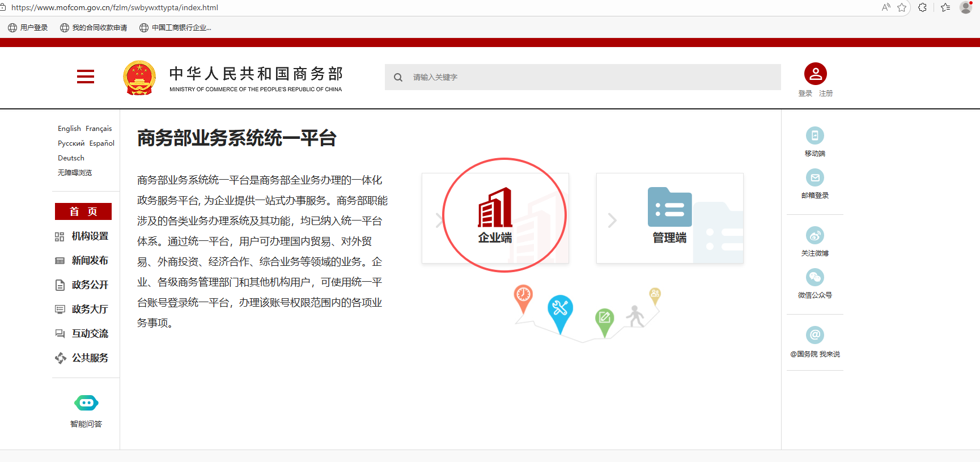Open the red hamburger menu
Image resolution: width=980 pixels, height=462 pixels.
[86, 77]
